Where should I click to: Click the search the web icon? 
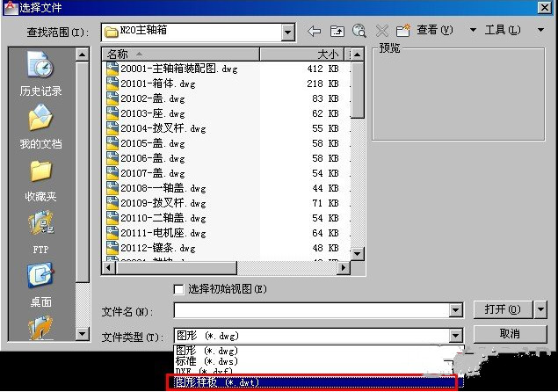[x=359, y=31]
